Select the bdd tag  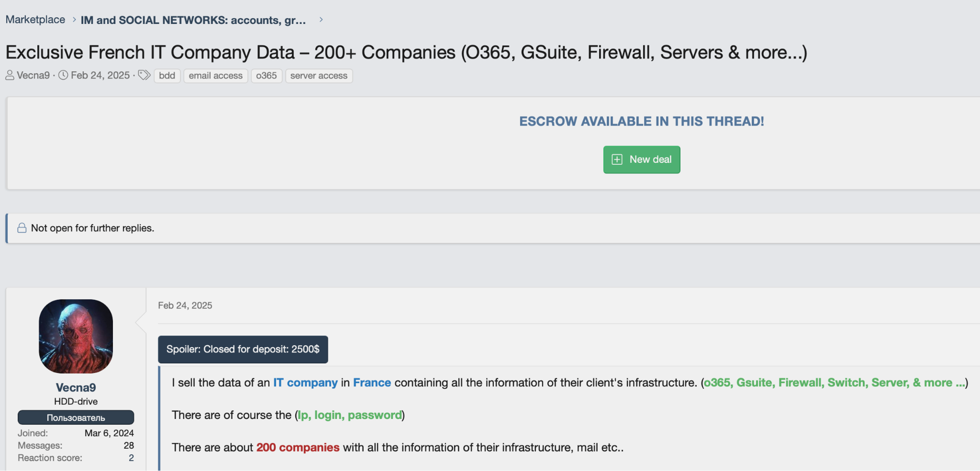pyautogui.click(x=167, y=76)
